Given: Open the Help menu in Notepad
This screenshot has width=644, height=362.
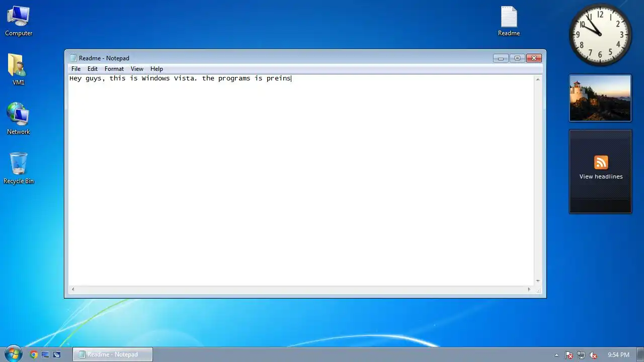Looking at the screenshot, I should tap(156, 69).
